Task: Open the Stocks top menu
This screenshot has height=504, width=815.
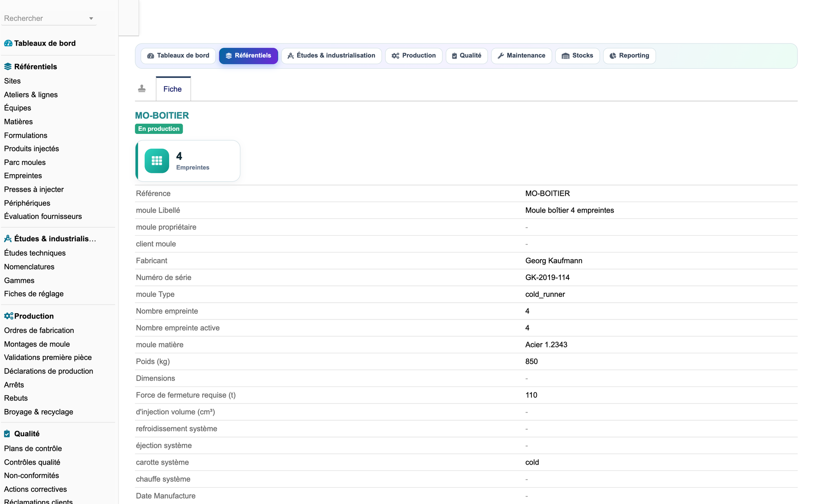Action: (x=578, y=56)
